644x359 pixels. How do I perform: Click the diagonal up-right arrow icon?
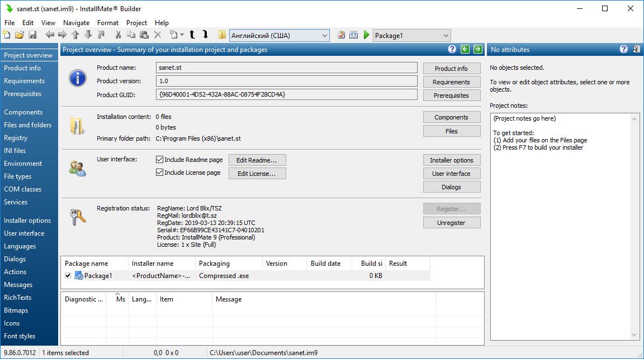tap(101, 35)
